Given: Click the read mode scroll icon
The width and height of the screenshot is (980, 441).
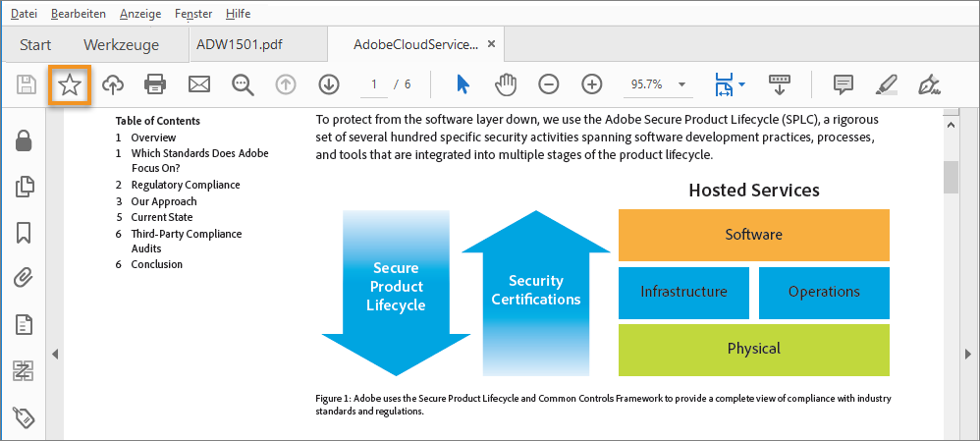Looking at the screenshot, I should (780, 84).
